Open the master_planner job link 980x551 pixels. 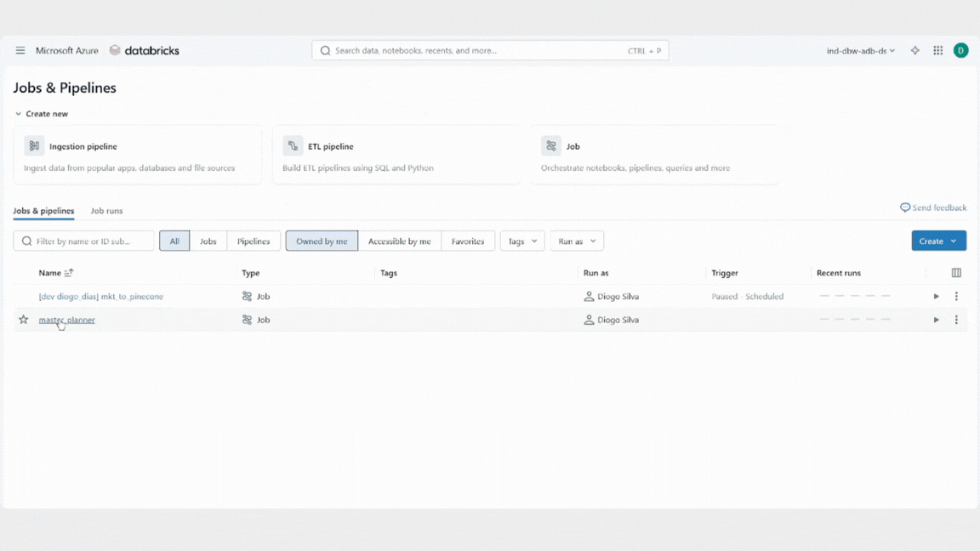66,320
